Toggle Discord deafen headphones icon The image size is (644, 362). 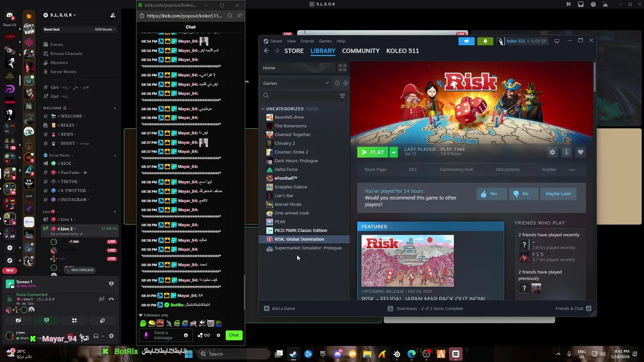coord(96,336)
